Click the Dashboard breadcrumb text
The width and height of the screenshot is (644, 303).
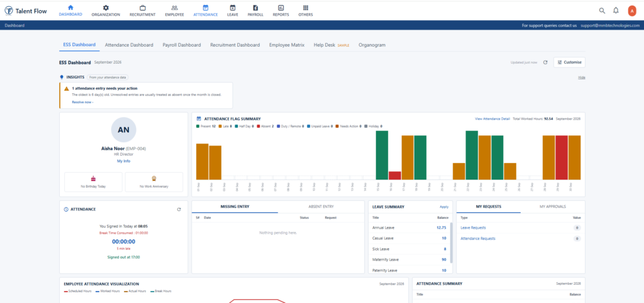click(14, 25)
